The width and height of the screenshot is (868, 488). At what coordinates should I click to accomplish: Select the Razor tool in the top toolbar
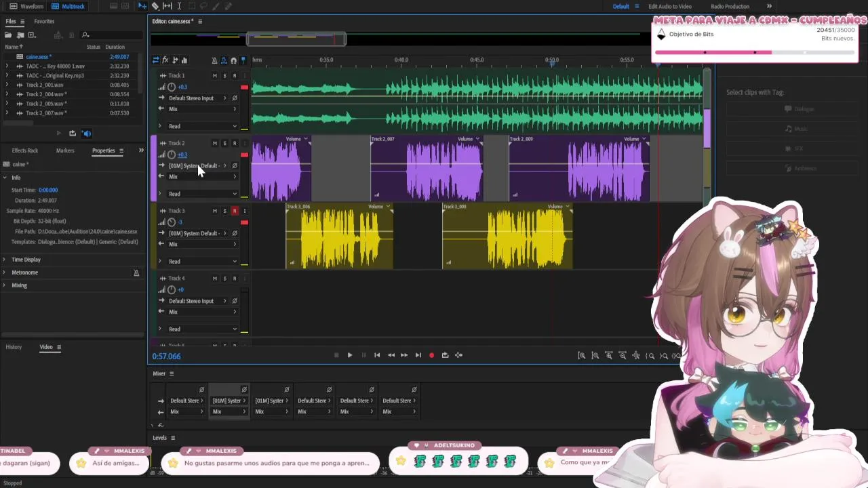155,6
